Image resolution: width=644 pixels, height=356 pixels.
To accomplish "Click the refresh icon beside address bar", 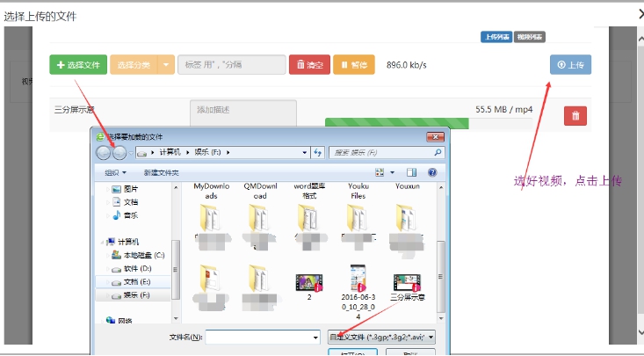I will [316, 153].
